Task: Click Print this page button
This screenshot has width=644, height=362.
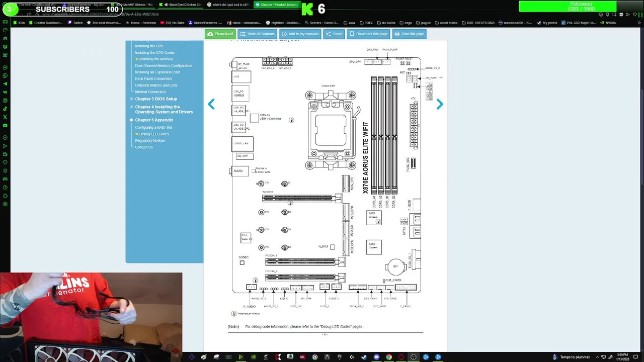Action: pos(410,34)
